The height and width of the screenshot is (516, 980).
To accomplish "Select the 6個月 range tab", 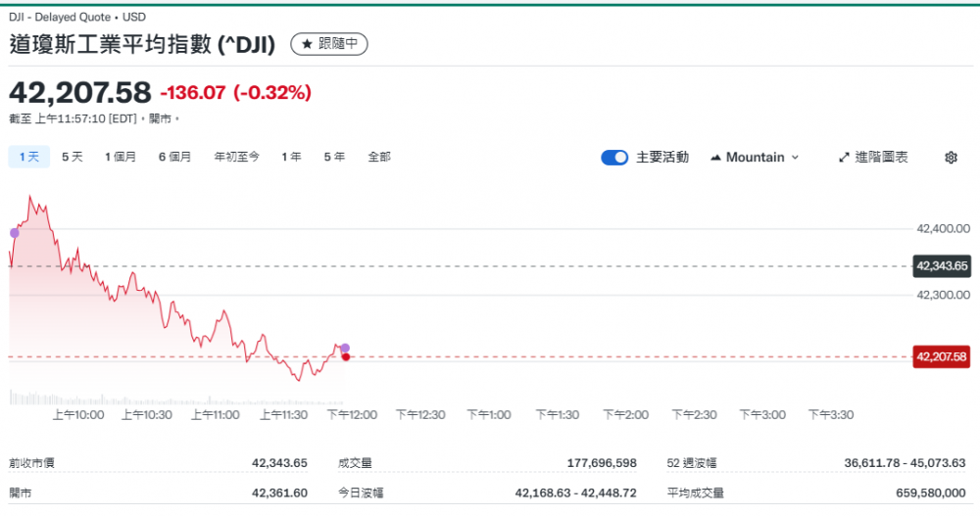I will click(x=174, y=157).
